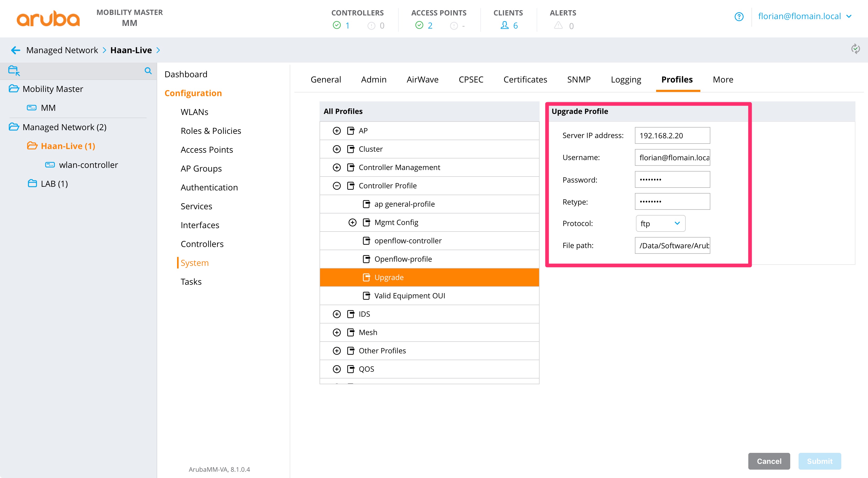
Task: Open AP Groups configuration page
Action: 201,168
